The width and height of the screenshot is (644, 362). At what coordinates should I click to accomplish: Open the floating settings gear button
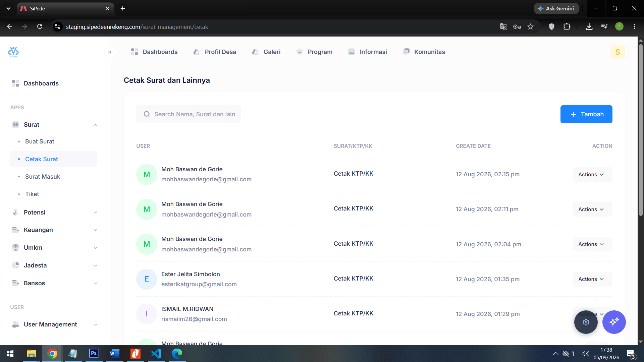click(x=586, y=322)
